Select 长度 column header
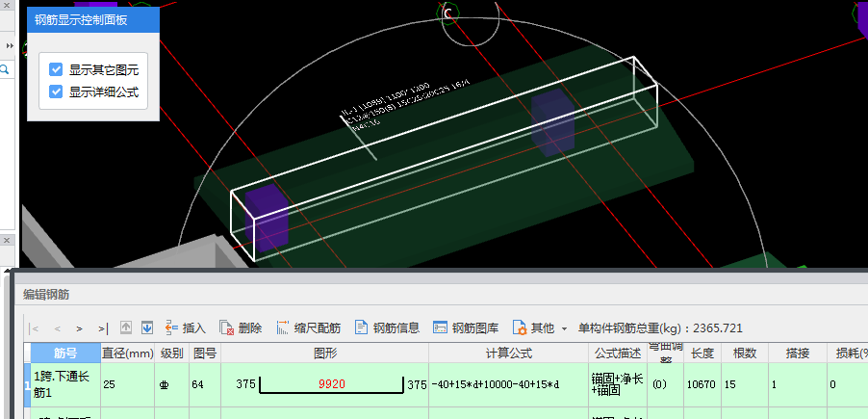This screenshot has height=419, width=868. click(702, 354)
